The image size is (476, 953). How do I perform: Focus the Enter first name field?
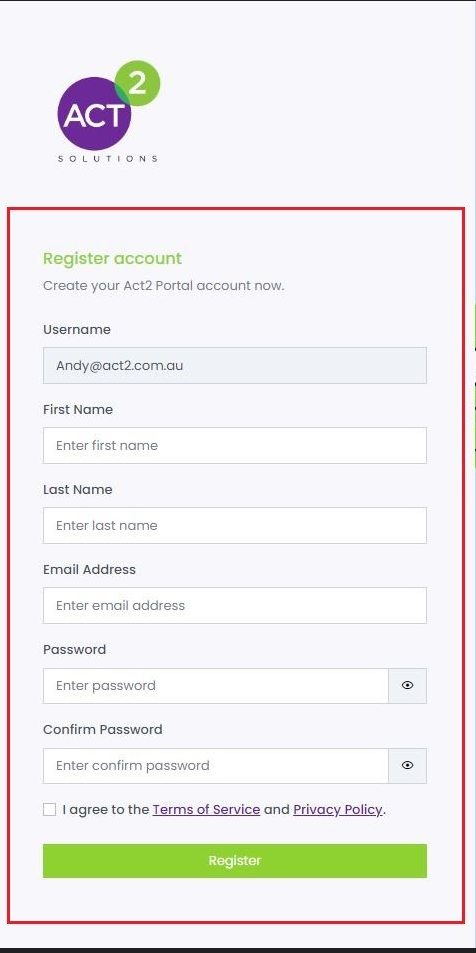coord(235,446)
